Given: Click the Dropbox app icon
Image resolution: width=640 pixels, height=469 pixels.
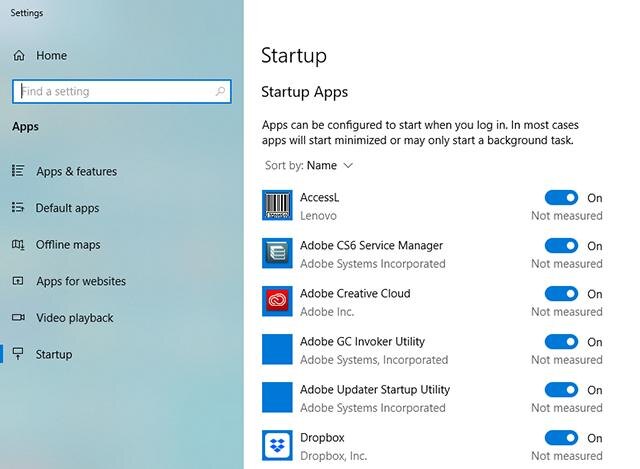Looking at the screenshot, I should point(277,445).
